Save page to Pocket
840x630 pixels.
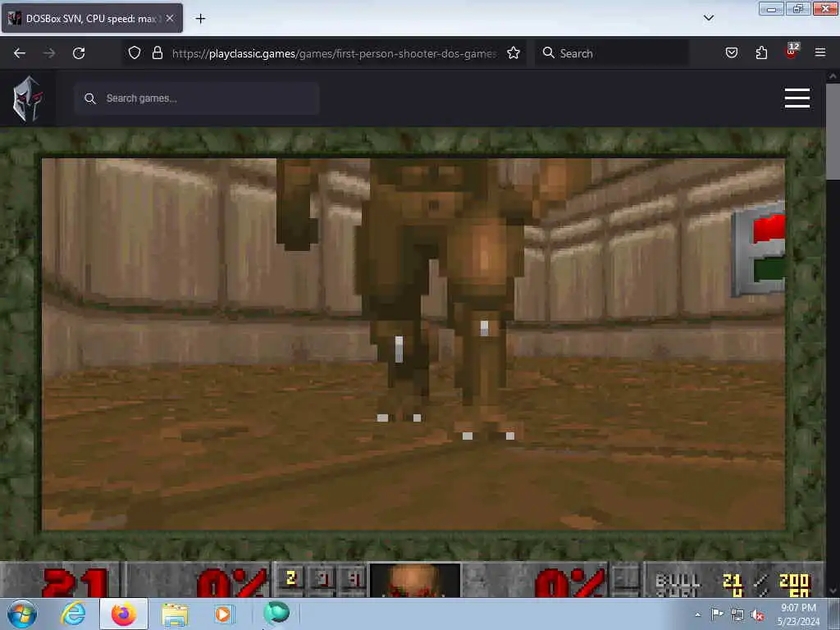point(731,52)
